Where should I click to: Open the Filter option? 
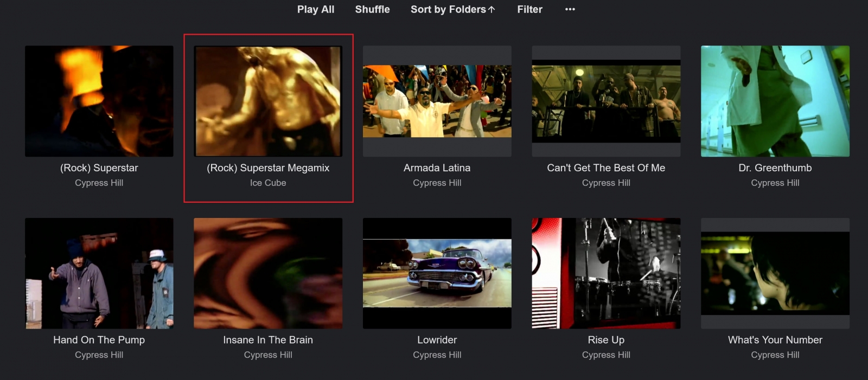pyautogui.click(x=529, y=9)
